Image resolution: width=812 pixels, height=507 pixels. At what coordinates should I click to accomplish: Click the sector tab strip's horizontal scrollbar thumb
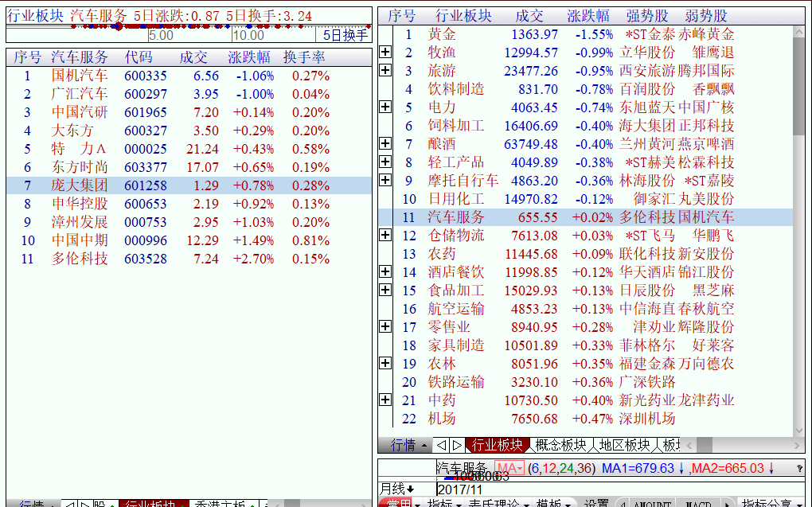[704, 445]
